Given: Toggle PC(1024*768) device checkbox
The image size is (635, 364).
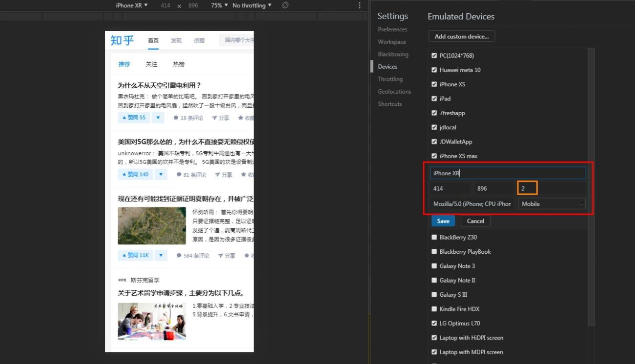Looking at the screenshot, I should (x=434, y=56).
